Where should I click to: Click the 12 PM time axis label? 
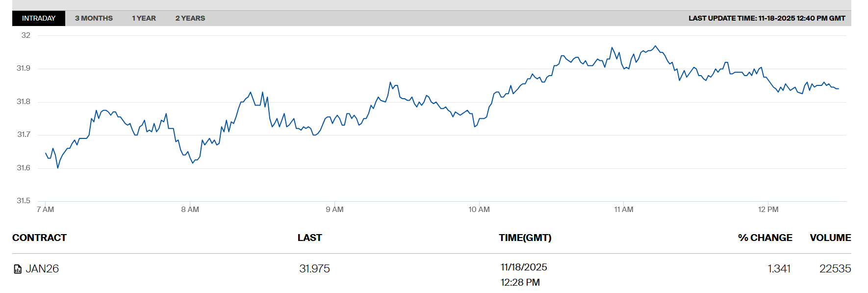click(768, 210)
